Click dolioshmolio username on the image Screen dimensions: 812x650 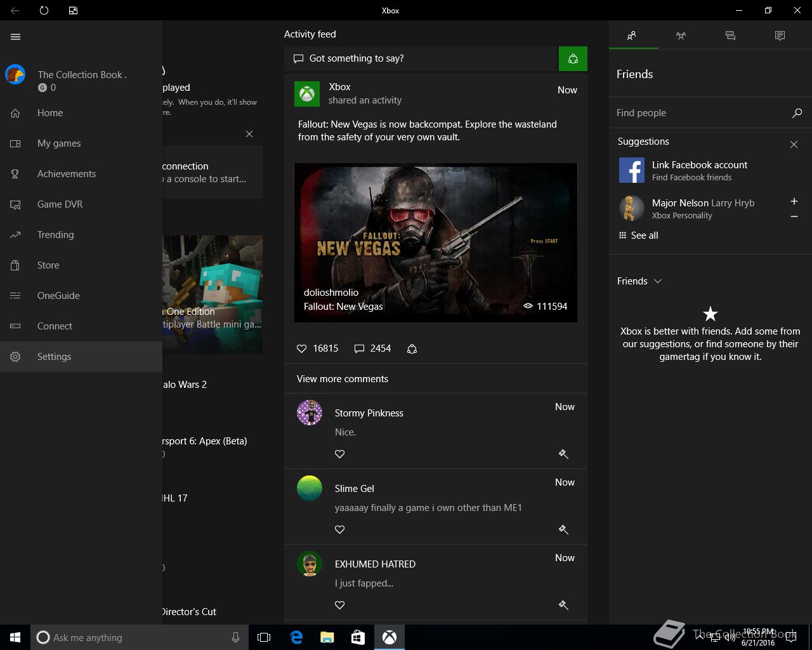(x=331, y=293)
